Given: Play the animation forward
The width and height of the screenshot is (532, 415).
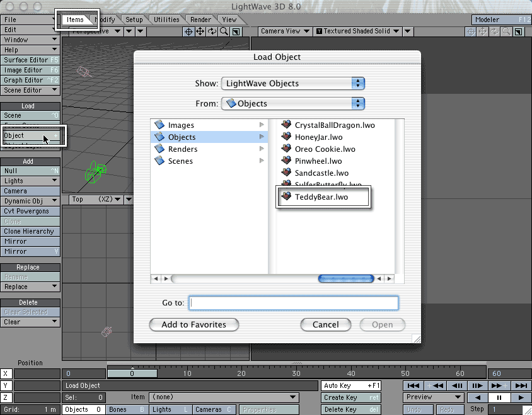Looking at the screenshot, I should (x=521, y=397).
